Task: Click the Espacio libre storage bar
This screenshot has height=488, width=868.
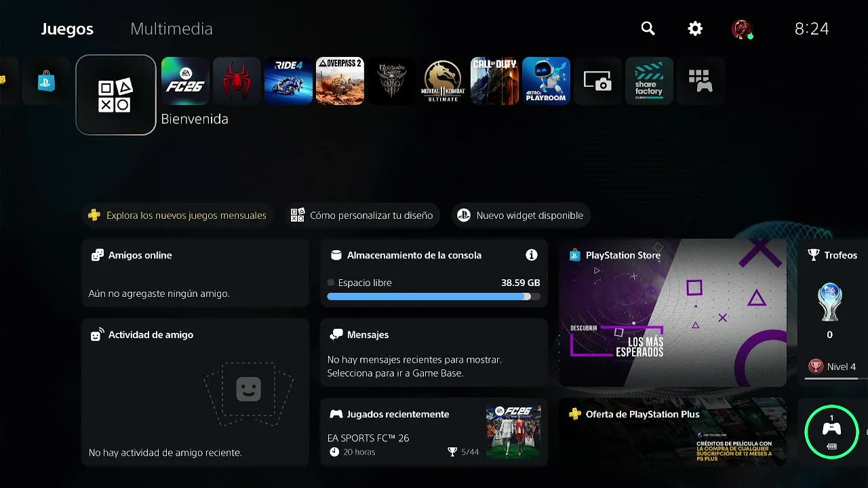Action: (434, 296)
